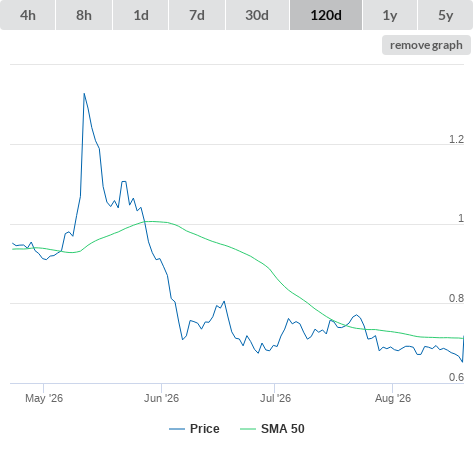Open the 1y time range
474x455 pixels.
(390, 15)
